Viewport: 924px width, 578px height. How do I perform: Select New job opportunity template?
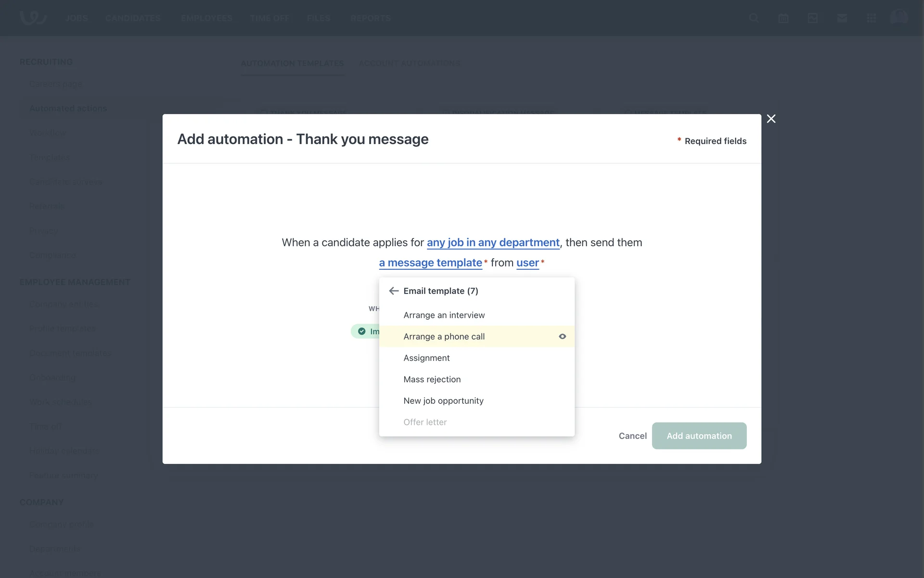(x=443, y=401)
